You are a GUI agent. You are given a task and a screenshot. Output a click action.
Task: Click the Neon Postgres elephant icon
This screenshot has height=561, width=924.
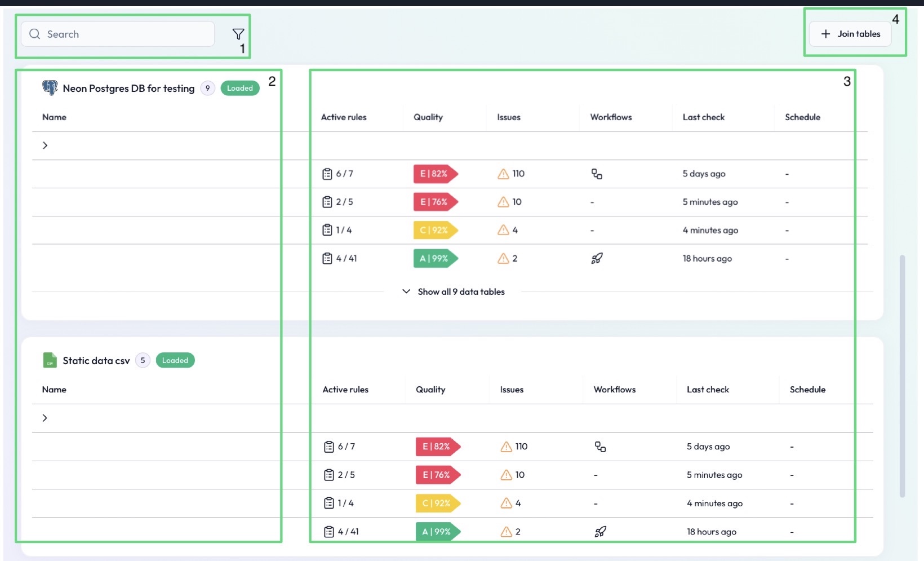pyautogui.click(x=50, y=88)
